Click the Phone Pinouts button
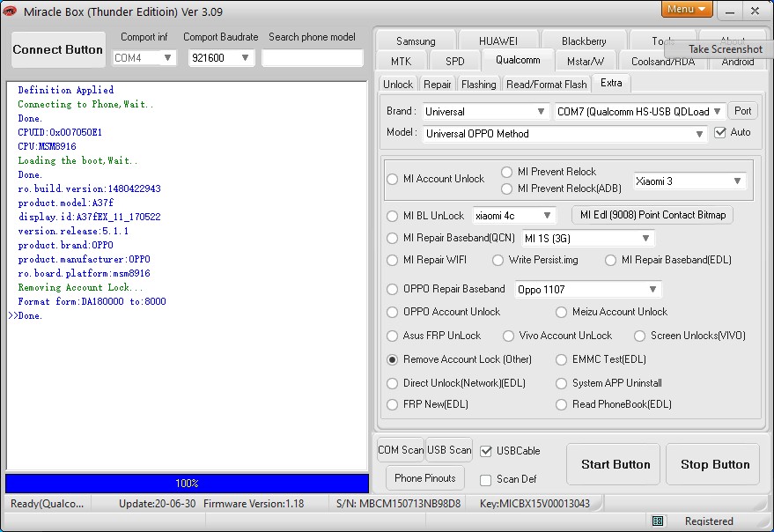Image resolution: width=774 pixels, height=532 pixels. tap(425, 478)
